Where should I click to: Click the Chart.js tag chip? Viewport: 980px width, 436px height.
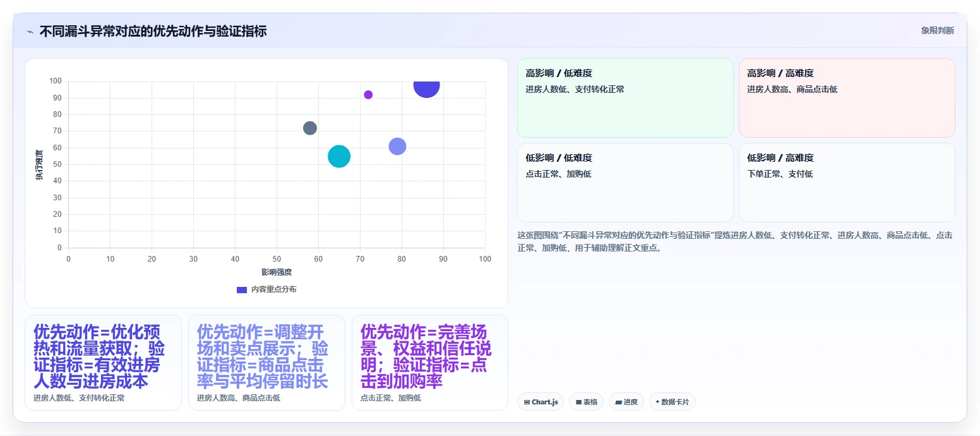pyautogui.click(x=541, y=402)
